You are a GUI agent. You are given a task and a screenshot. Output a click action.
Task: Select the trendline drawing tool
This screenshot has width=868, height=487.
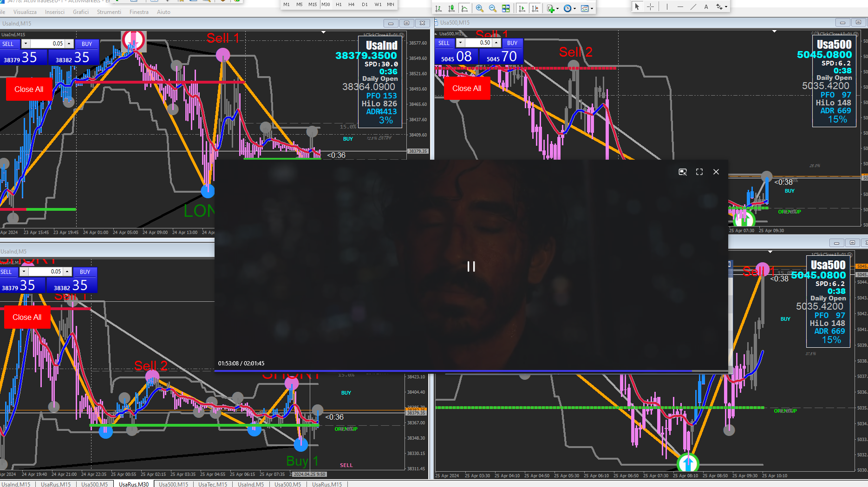(693, 6)
